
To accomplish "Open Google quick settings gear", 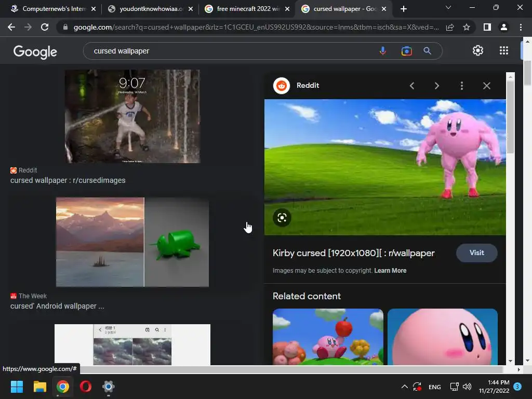I will 478,50.
